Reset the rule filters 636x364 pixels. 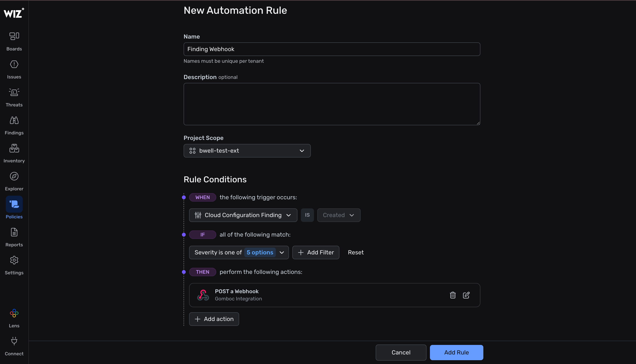click(x=356, y=252)
